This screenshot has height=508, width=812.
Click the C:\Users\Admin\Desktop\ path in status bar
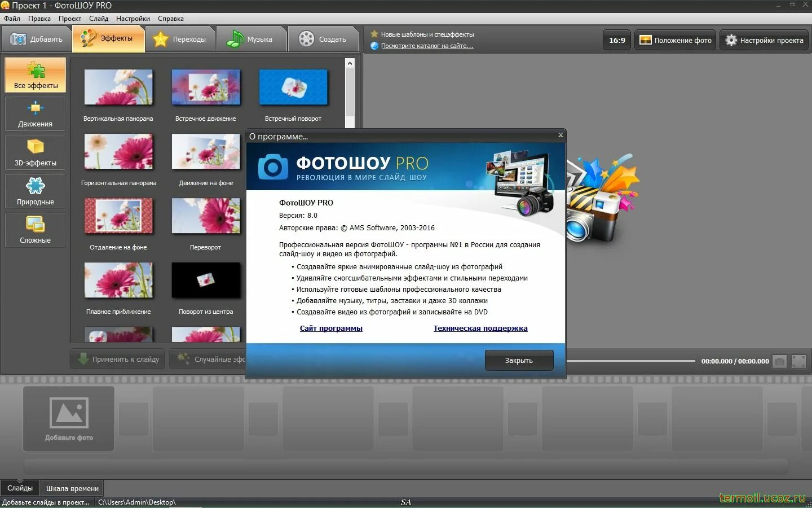[137, 502]
